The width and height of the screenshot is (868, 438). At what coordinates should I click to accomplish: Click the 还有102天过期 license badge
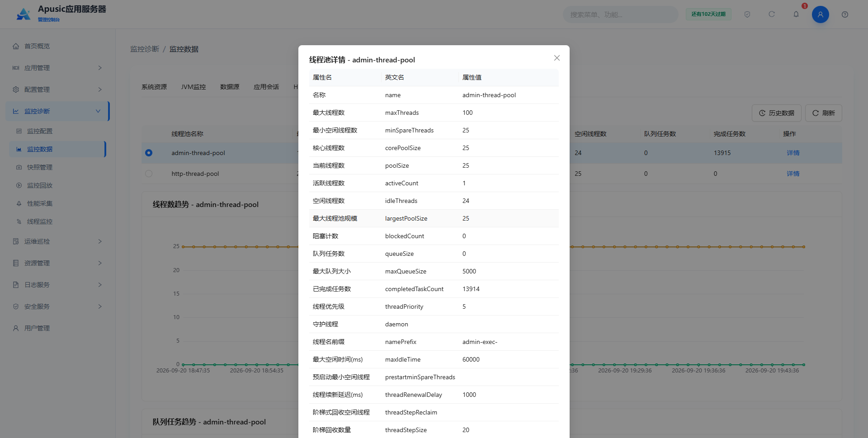pos(708,14)
